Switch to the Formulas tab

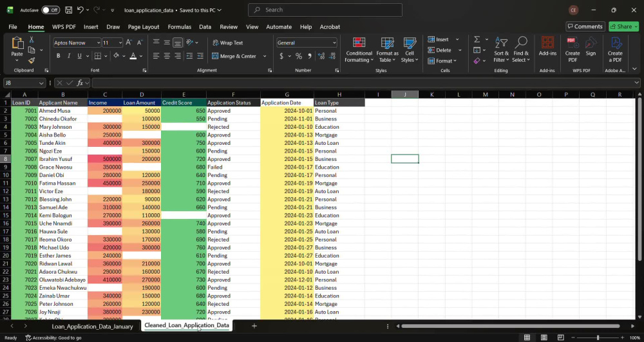(180, 26)
